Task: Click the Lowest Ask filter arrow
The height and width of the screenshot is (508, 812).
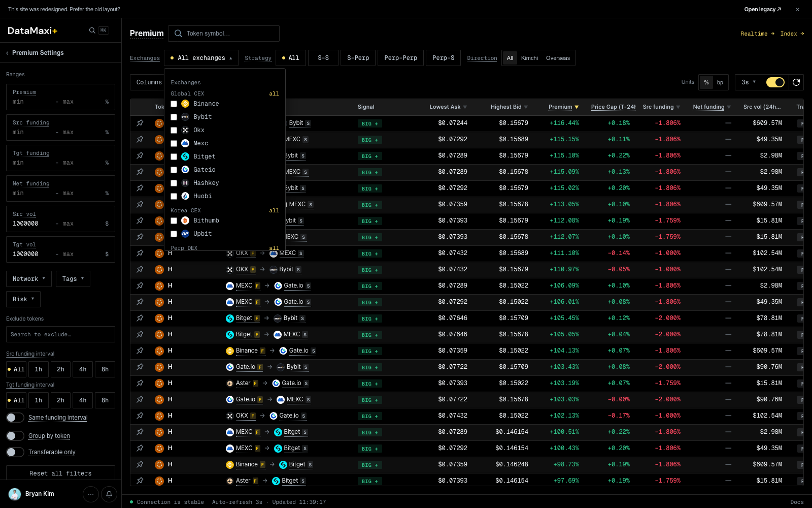Action: point(465,107)
